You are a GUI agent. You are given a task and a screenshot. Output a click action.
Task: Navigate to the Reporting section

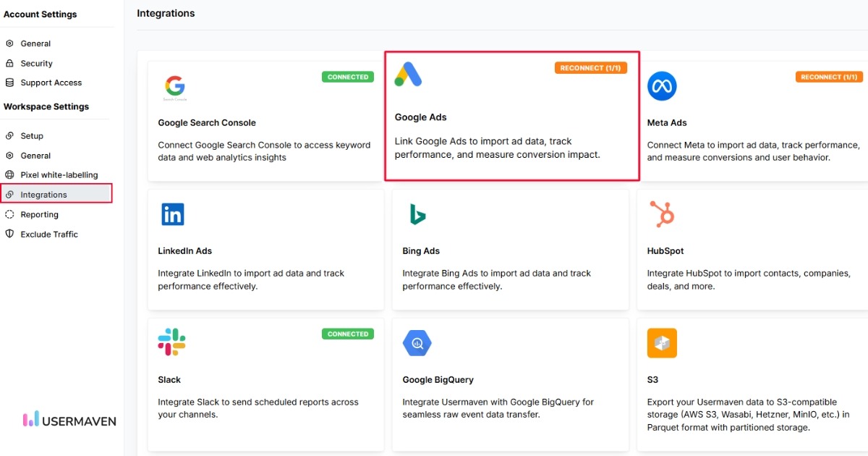click(40, 214)
